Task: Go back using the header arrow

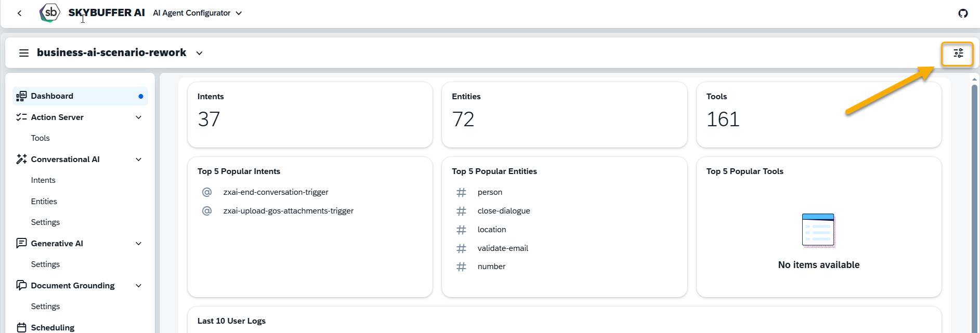Action: (x=20, y=14)
